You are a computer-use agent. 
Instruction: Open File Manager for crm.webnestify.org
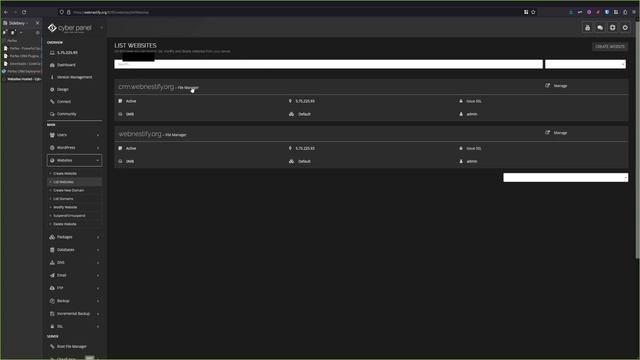tap(188, 88)
